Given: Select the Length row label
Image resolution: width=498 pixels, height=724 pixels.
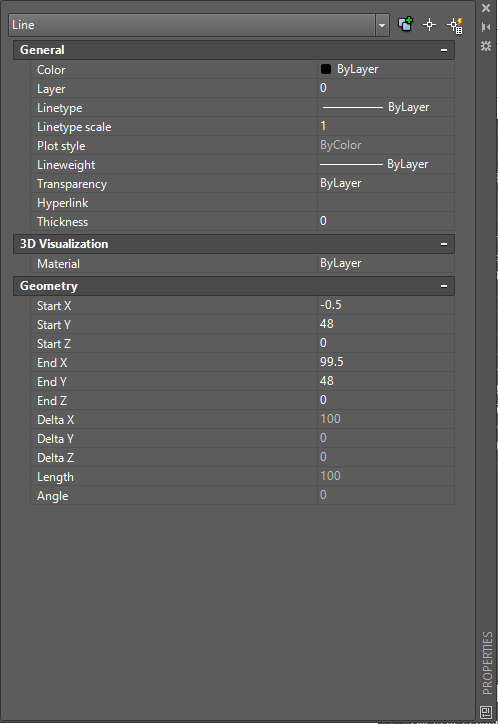Looking at the screenshot, I should (x=55, y=477).
